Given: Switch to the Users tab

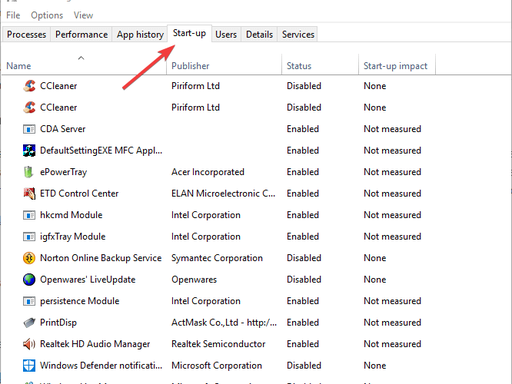Looking at the screenshot, I should click(x=226, y=34).
